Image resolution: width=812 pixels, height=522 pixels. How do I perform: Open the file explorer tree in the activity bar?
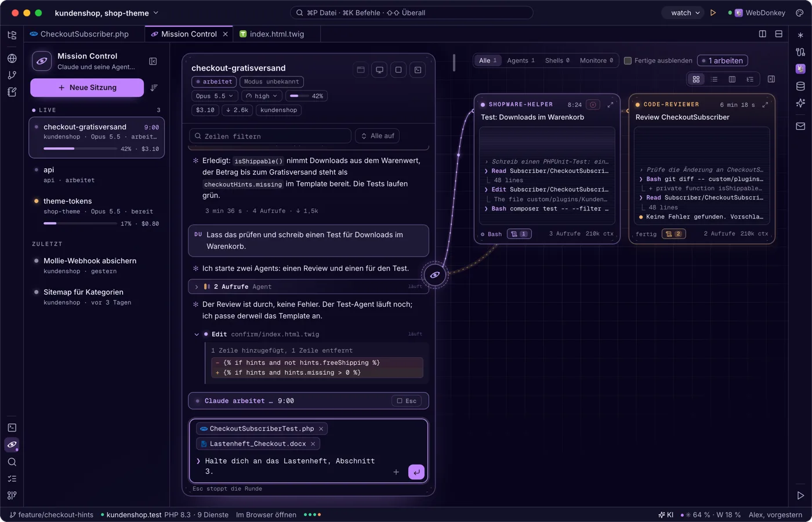coord(12,35)
